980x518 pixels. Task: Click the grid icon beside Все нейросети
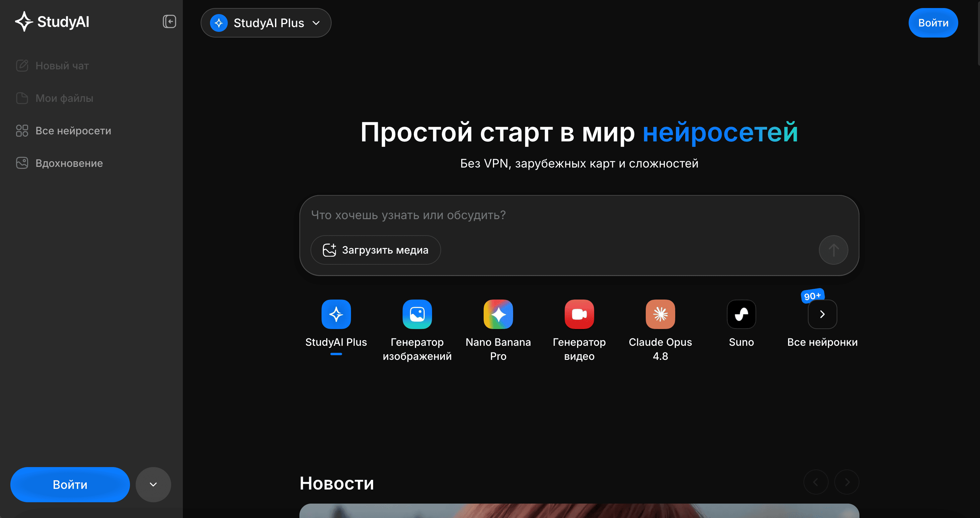22,131
